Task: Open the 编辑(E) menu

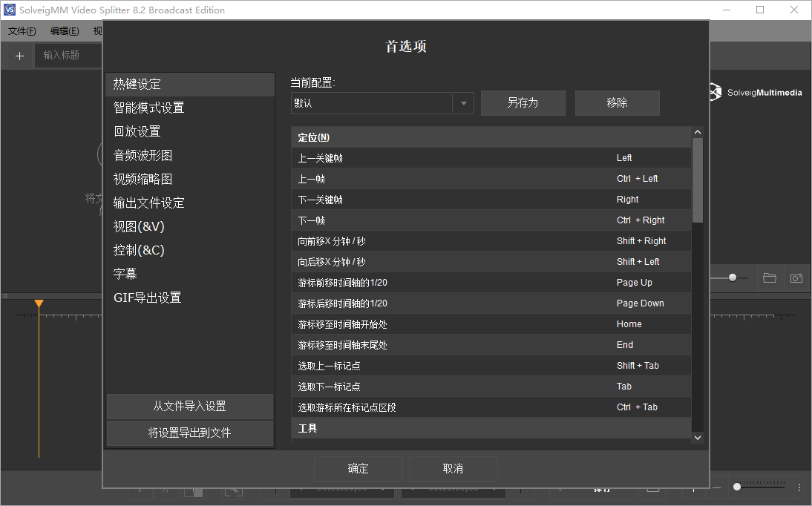Action: 64,30
